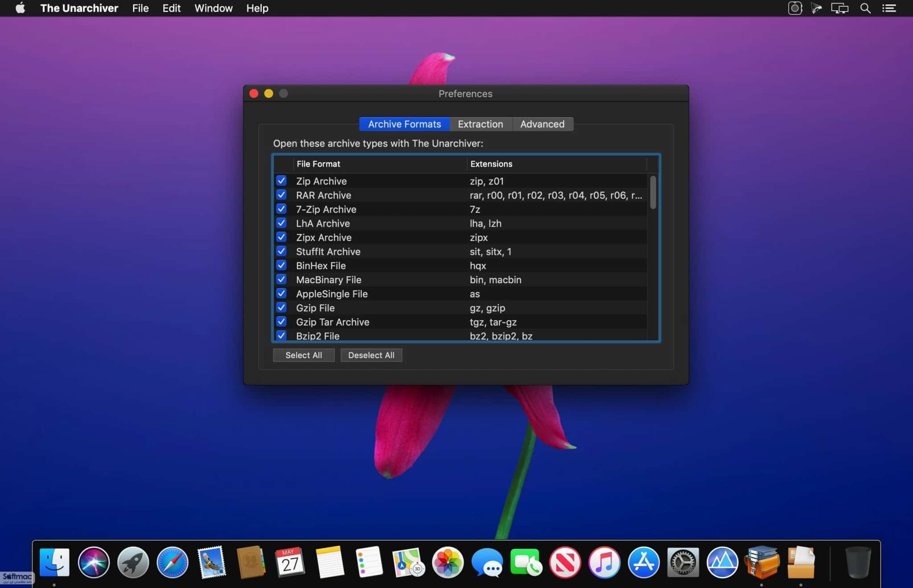Select the 'tgz, tar-gz' extensions cell
The width and height of the screenshot is (913, 588).
(493, 322)
